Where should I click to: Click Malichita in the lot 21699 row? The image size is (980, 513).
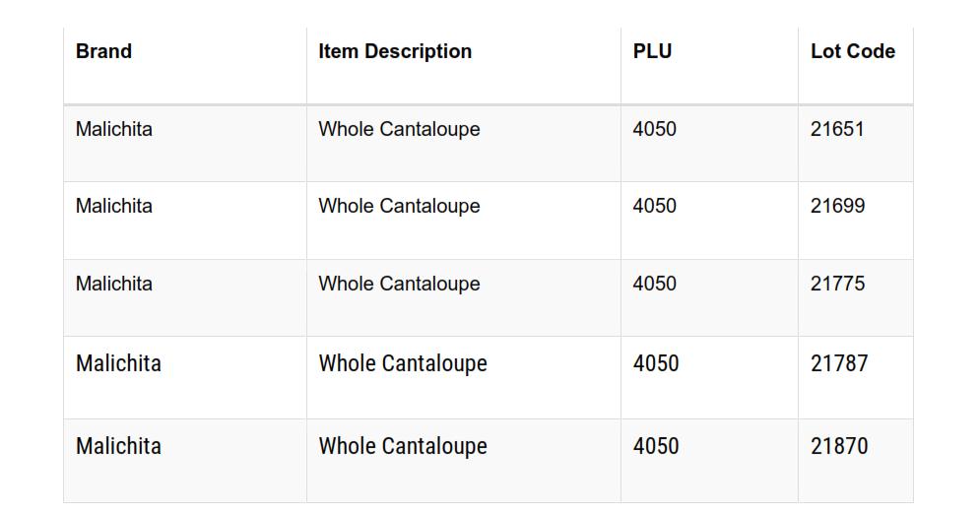click(x=114, y=206)
